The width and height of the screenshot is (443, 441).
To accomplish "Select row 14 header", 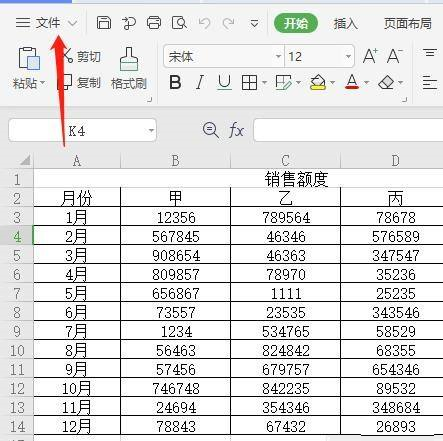I will [x=17, y=426].
